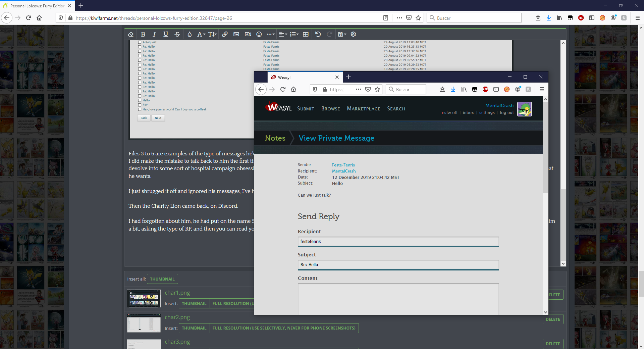
Task: Click AdBlock Plus icon in Weasyl window
Action: coord(485,89)
